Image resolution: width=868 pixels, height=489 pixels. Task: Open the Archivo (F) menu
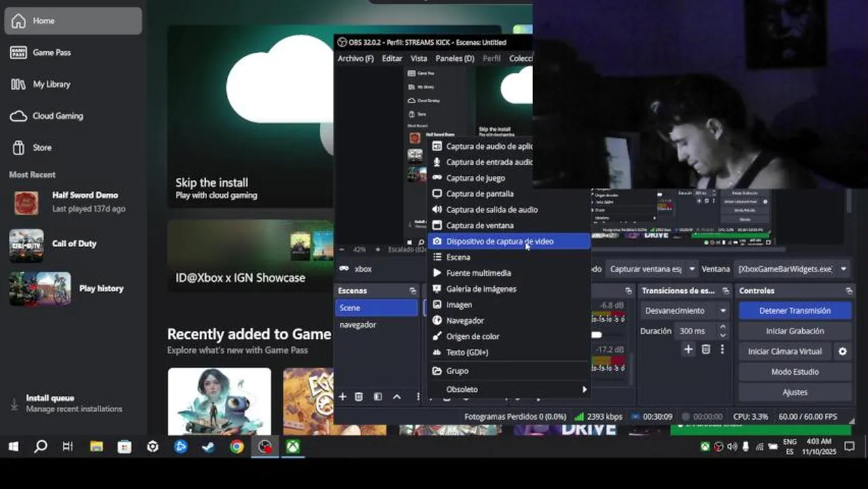point(355,58)
